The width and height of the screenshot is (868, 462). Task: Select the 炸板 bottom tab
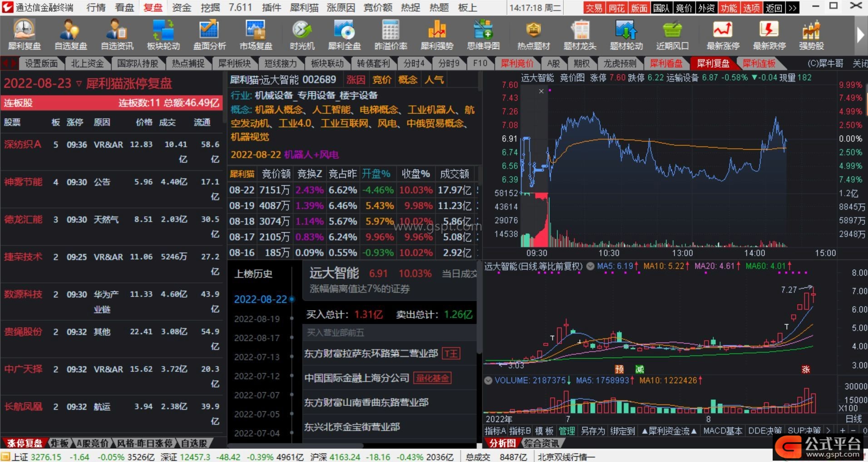(59, 443)
